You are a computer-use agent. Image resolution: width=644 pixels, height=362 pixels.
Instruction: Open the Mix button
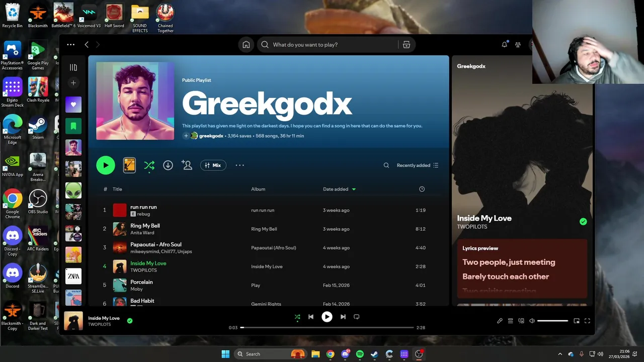(x=213, y=165)
